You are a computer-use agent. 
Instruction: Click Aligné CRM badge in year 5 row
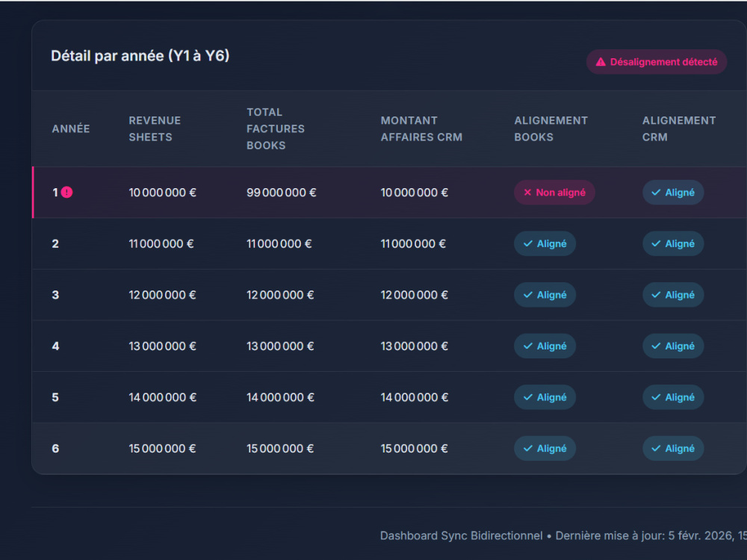pyautogui.click(x=673, y=397)
